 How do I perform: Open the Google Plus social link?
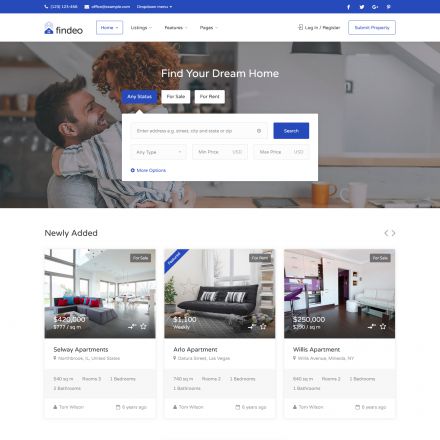375,7
